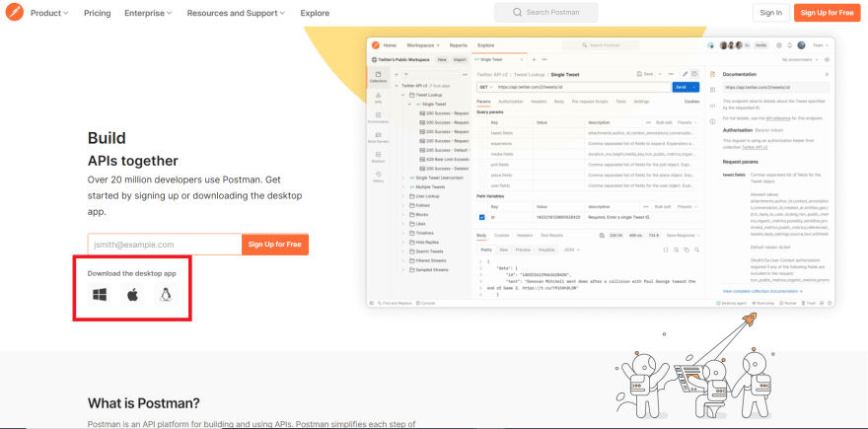Check the tweet.fields query param checkbox
Image resolution: width=868 pixels, height=429 pixels.
481,133
